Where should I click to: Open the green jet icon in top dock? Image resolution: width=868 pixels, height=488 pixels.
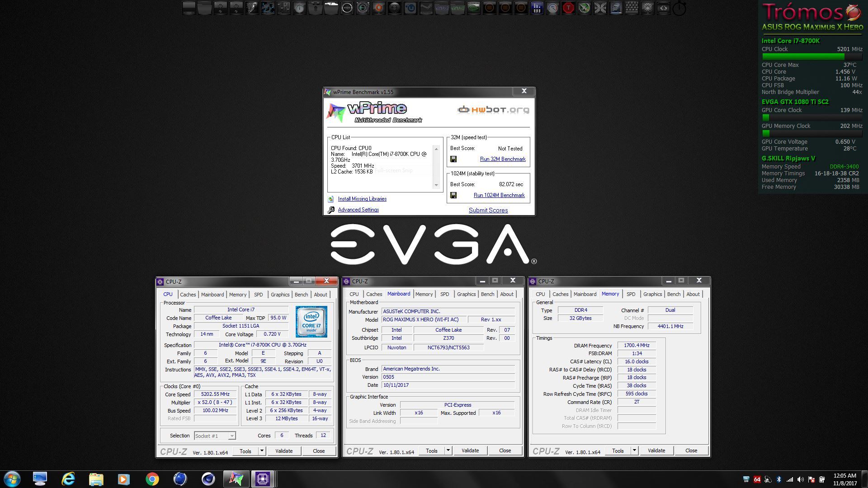[584, 8]
